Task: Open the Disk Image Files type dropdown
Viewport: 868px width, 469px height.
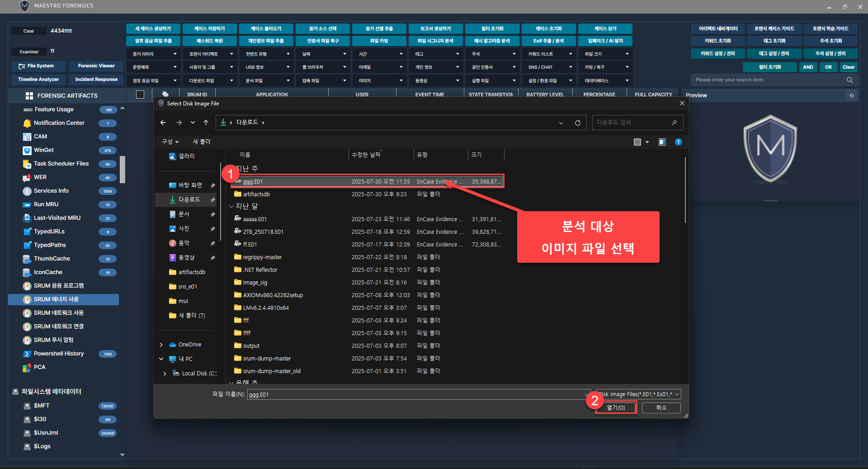Action: 638,394
